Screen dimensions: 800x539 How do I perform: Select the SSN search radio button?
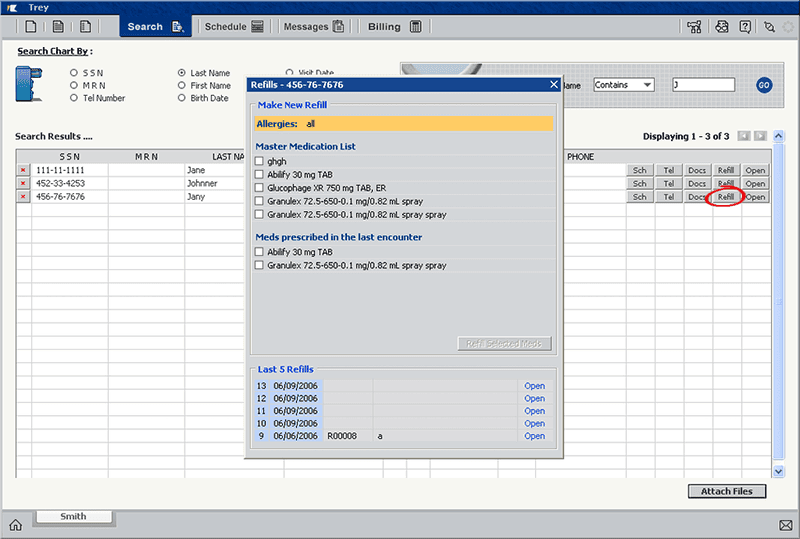click(x=74, y=73)
